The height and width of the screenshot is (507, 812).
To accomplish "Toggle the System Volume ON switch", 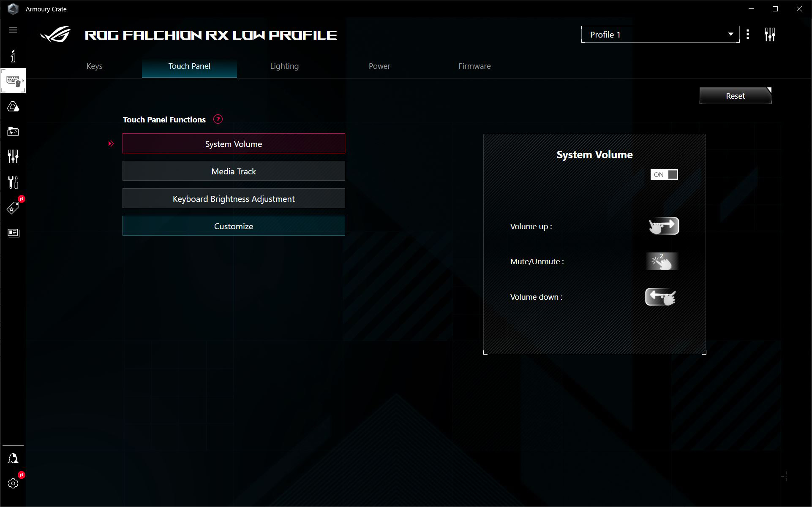I will click(x=664, y=175).
